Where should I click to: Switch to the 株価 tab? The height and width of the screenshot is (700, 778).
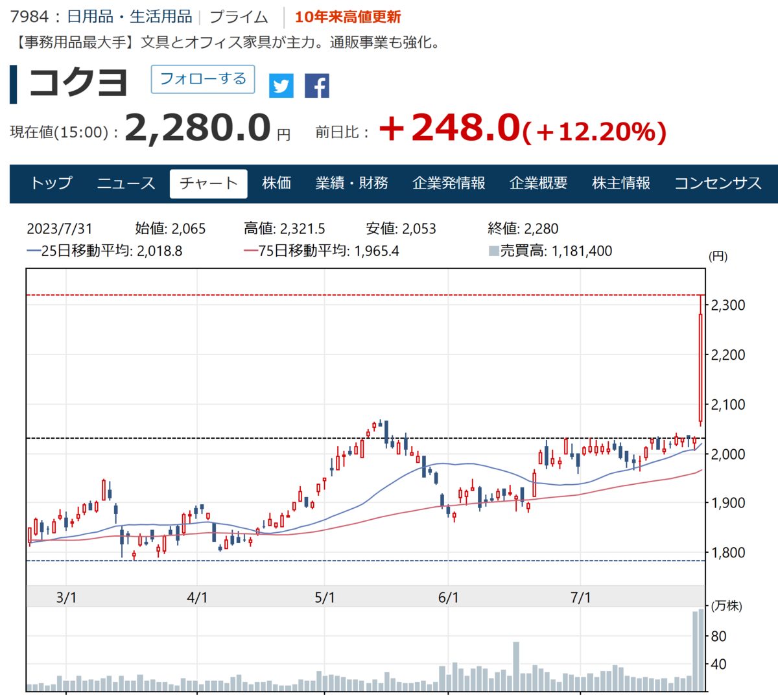click(x=276, y=183)
